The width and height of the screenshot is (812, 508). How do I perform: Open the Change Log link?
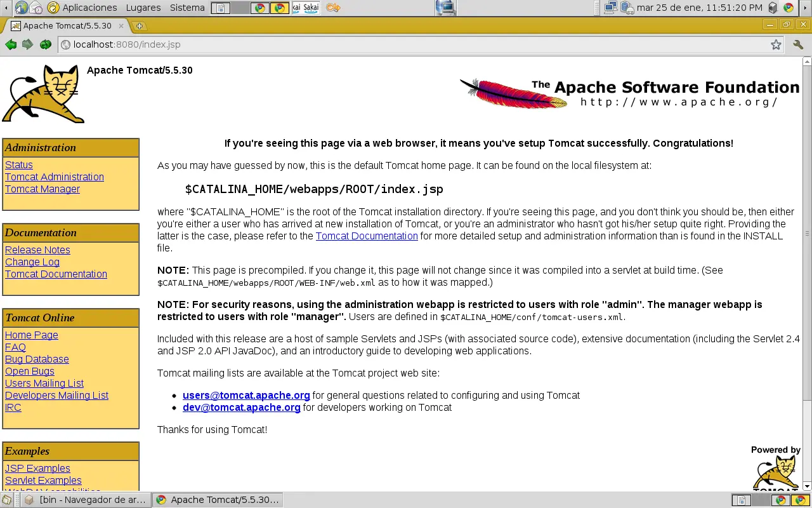click(32, 262)
